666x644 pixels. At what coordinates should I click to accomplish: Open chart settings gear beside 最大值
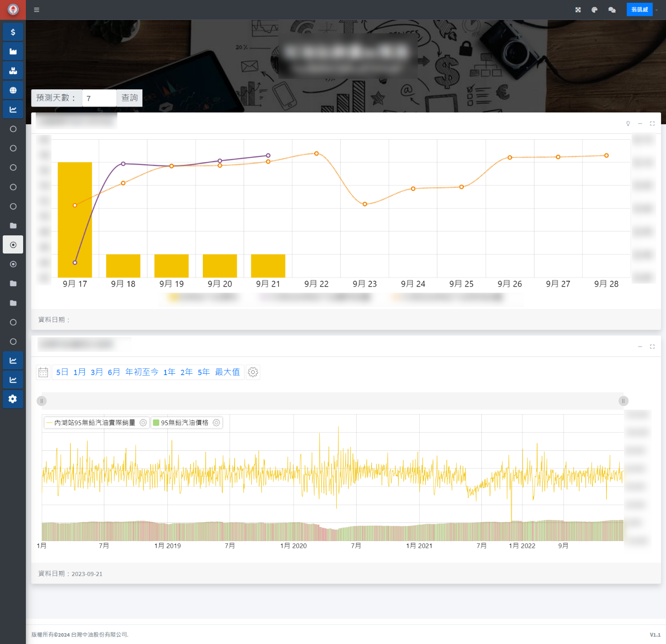tap(253, 372)
